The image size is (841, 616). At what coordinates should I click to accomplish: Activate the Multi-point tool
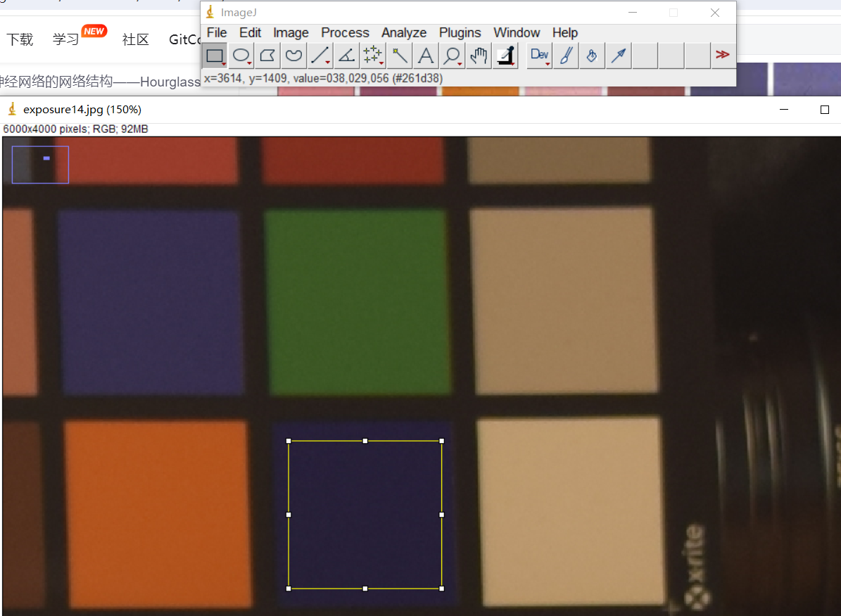click(372, 56)
